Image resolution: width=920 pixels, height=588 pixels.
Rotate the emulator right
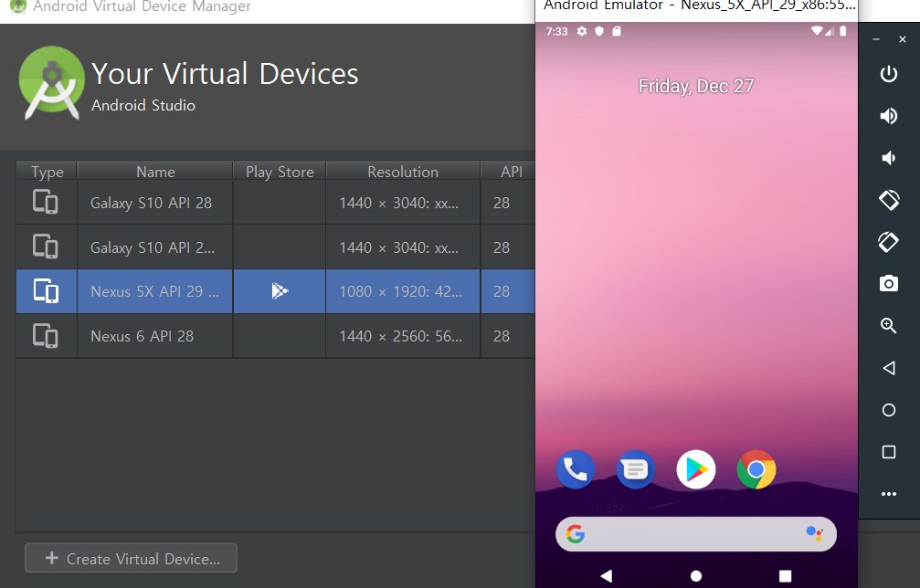[888, 242]
